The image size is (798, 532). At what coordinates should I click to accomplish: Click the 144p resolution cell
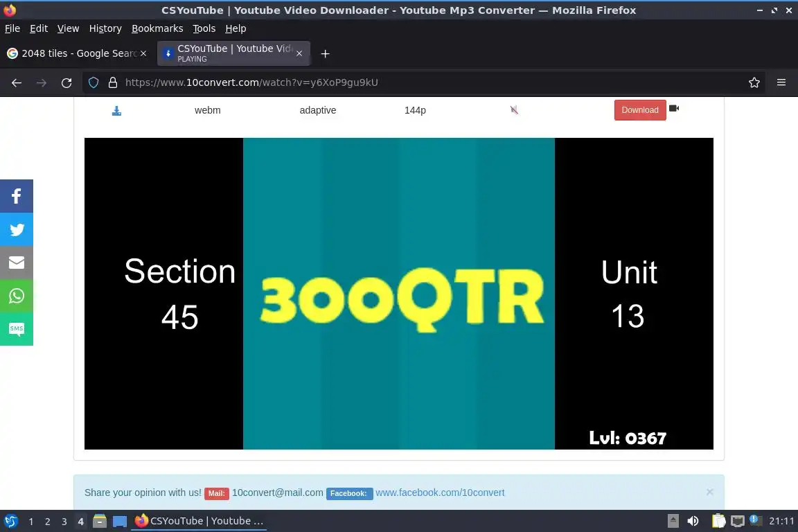tap(415, 110)
